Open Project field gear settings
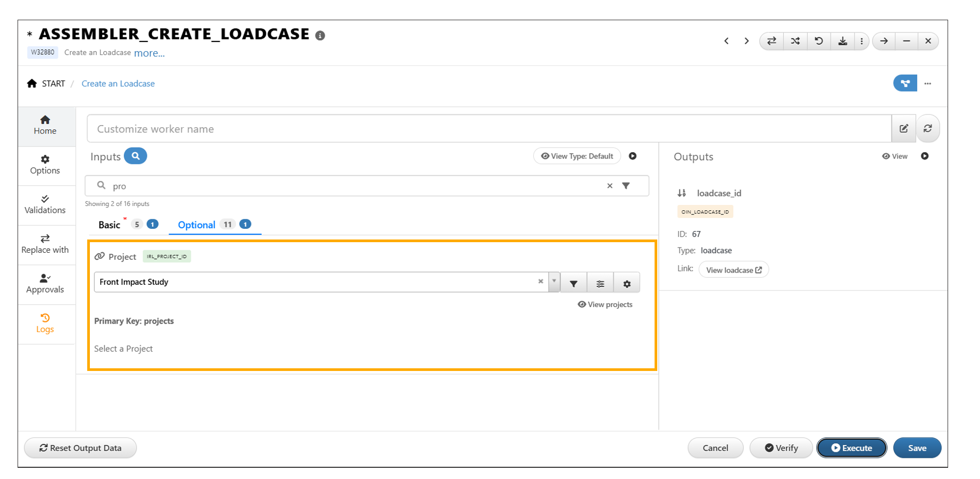 click(626, 283)
